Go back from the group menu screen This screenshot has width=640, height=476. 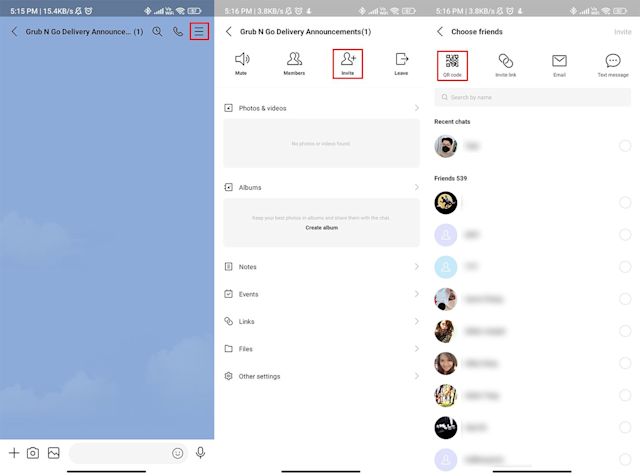(x=229, y=31)
